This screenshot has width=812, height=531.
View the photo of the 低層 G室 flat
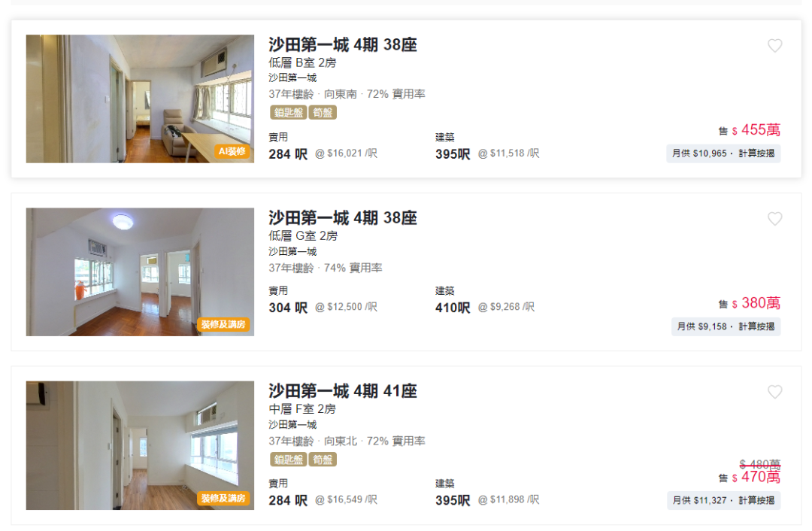[x=140, y=272]
